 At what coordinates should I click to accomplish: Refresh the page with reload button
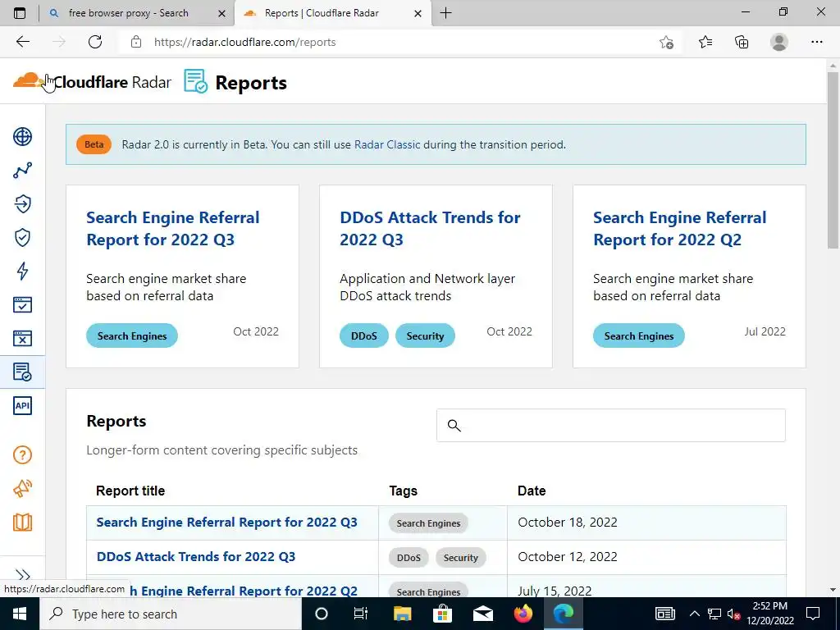tap(95, 42)
